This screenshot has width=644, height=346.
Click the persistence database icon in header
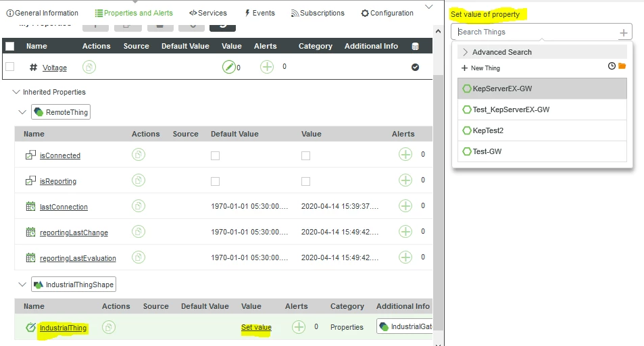click(415, 47)
